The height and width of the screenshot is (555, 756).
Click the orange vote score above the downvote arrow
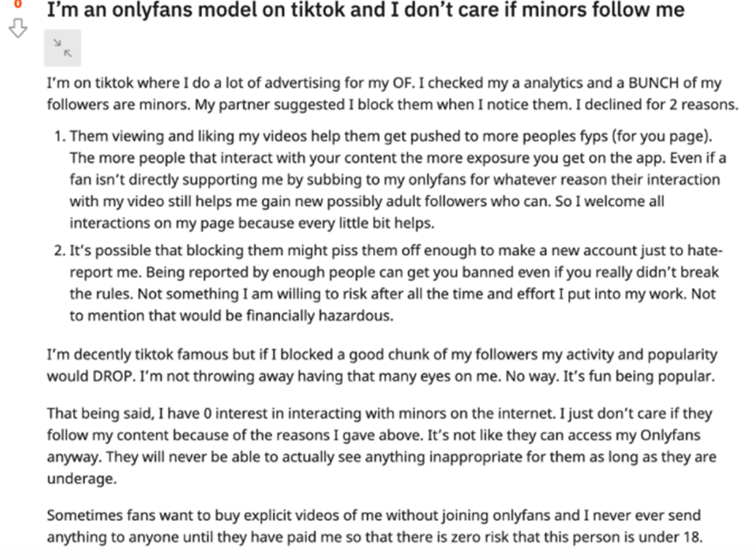click(17, 4)
